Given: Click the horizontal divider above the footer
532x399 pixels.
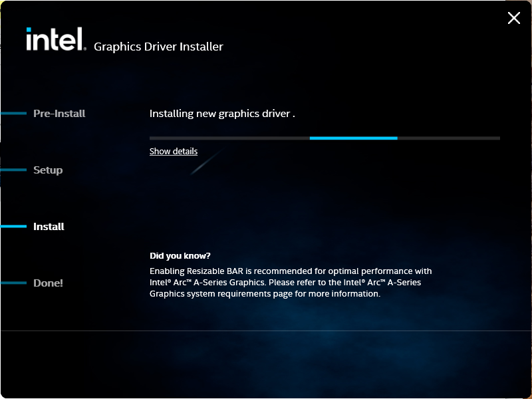Looking at the screenshot, I should [266, 331].
